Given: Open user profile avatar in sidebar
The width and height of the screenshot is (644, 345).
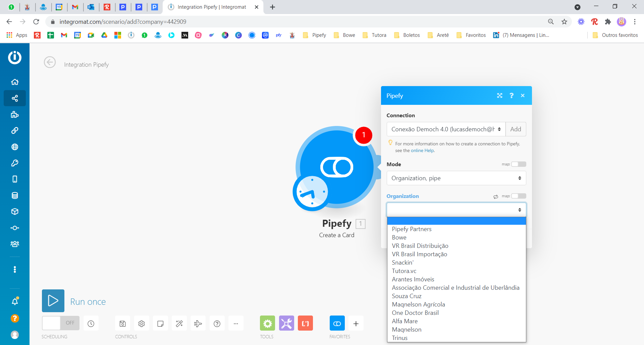Looking at the screenshot, I should click(x=15, y=335).
